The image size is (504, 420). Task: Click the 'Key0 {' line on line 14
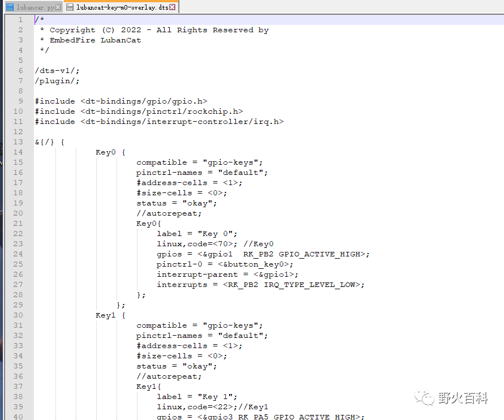click(x=110, y=152)
